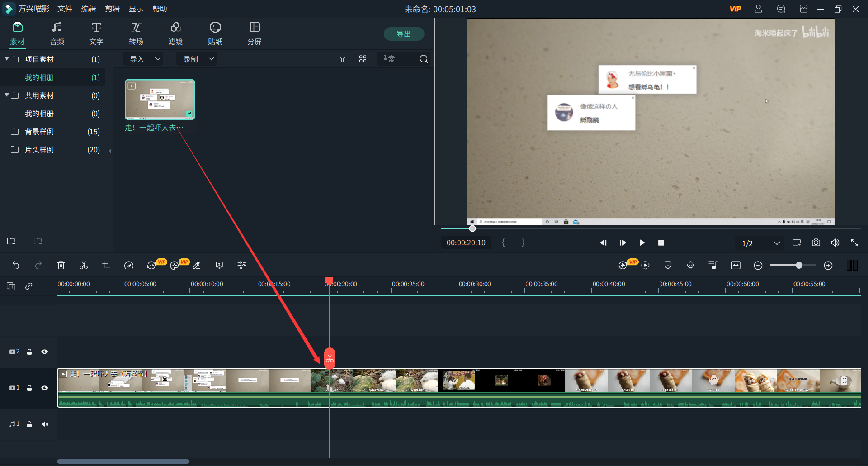
Task: Hide video track 1 with eye icon
Action: pos(44,388)
